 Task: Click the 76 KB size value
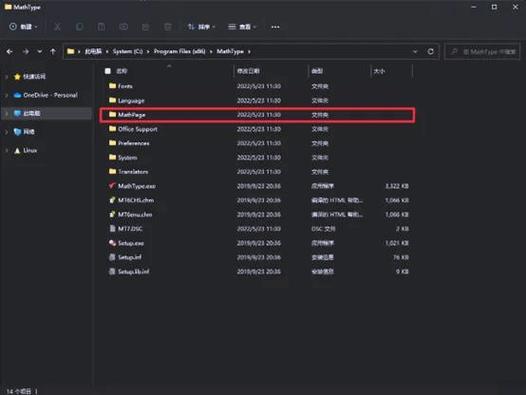(x=401, y=257)
